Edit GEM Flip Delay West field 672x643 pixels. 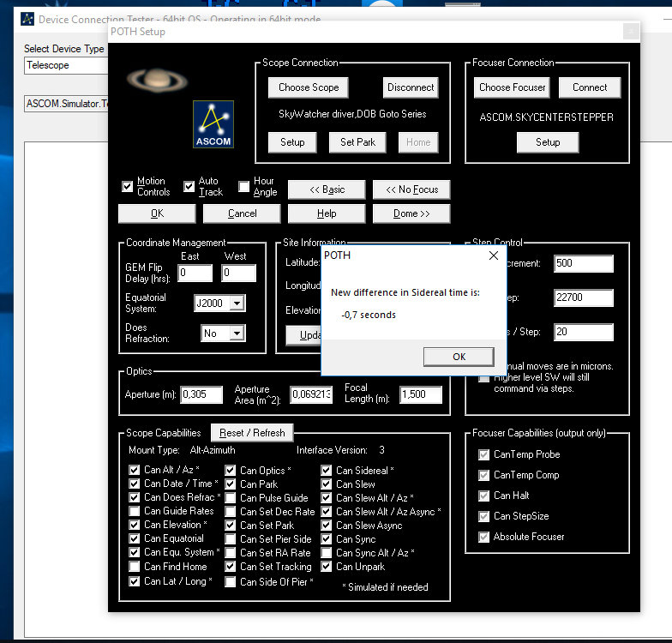[x=238, y=273]
